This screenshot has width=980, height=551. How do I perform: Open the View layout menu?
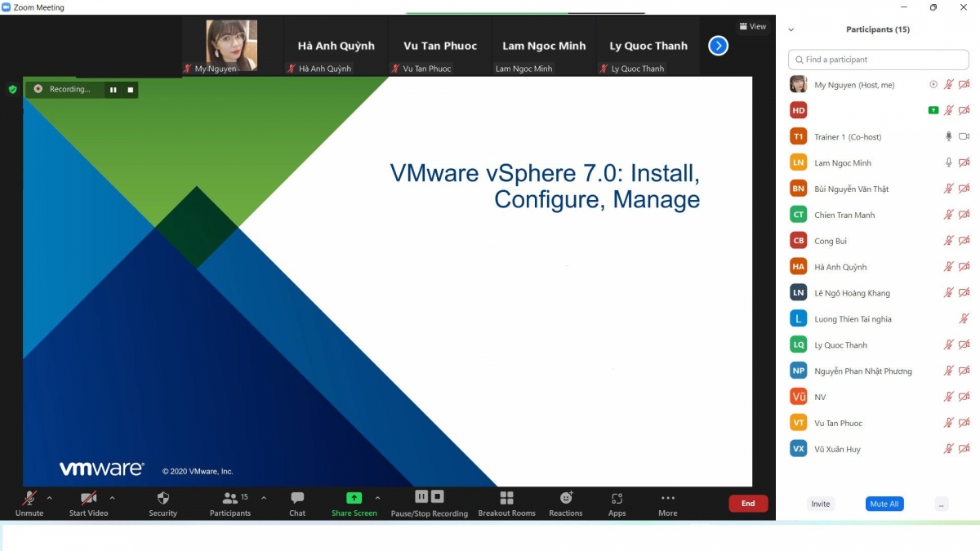tap(753, 26)
